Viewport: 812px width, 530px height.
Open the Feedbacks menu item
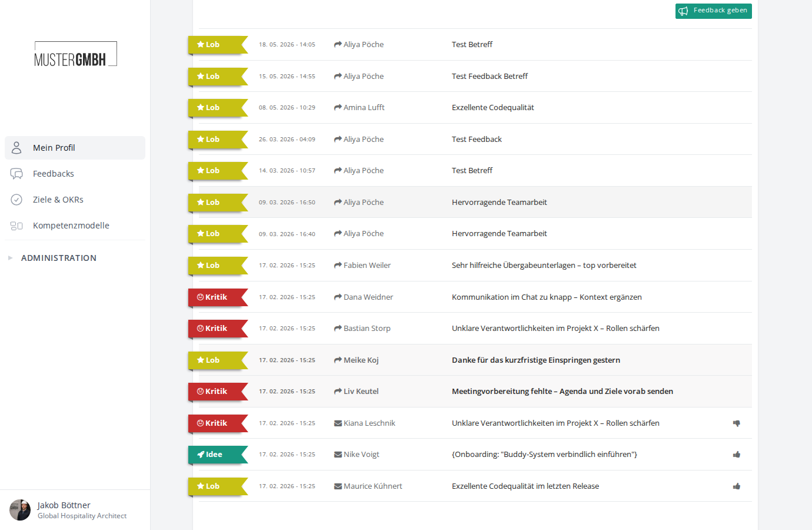click(75, 174)
